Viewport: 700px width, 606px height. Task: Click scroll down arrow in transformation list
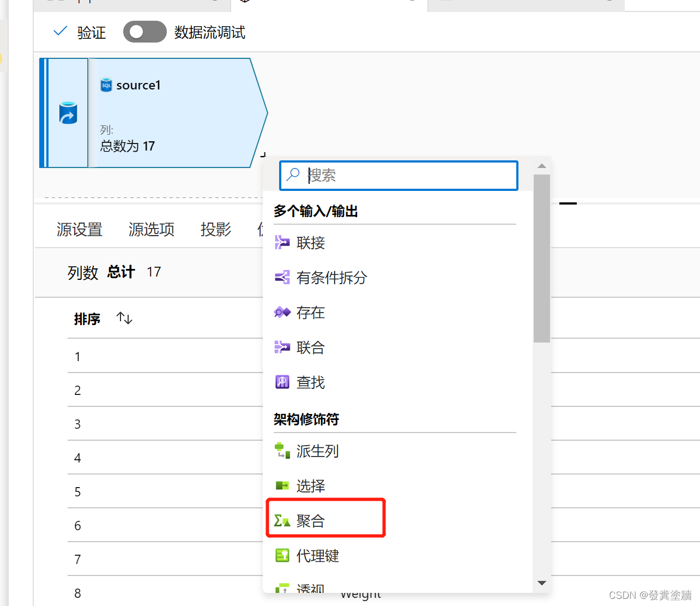(x=541, y=583)
